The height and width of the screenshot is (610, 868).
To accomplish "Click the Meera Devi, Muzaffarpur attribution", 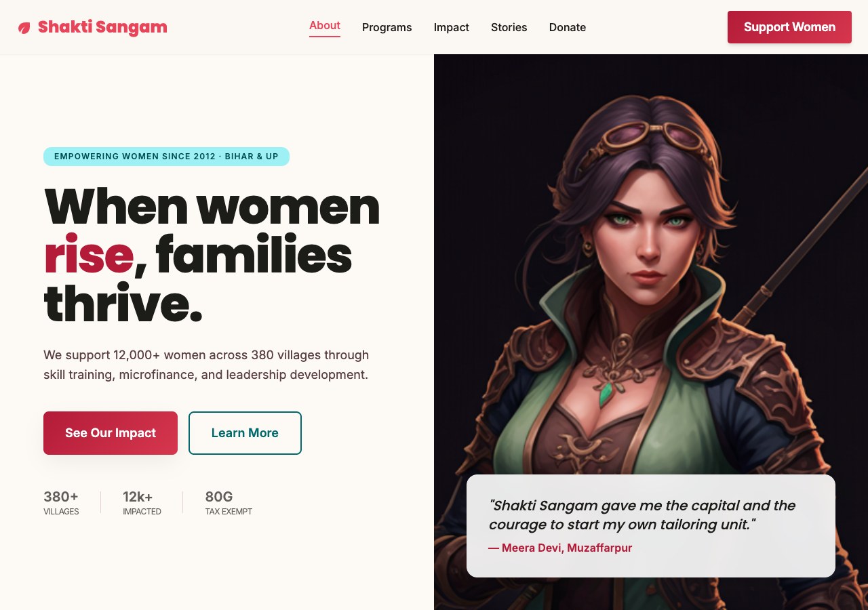I will coord(560,548).
